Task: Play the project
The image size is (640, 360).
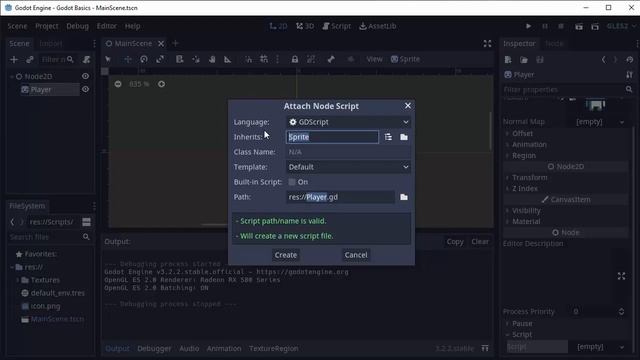Action: [x=529, y=26]
